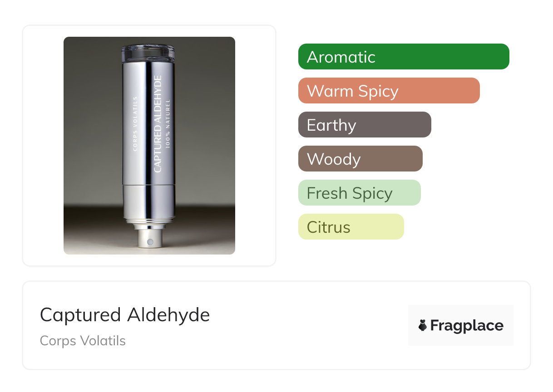553x392 pixels.
Task: Click the blank middle of the title card
Action: coord(309,325)
